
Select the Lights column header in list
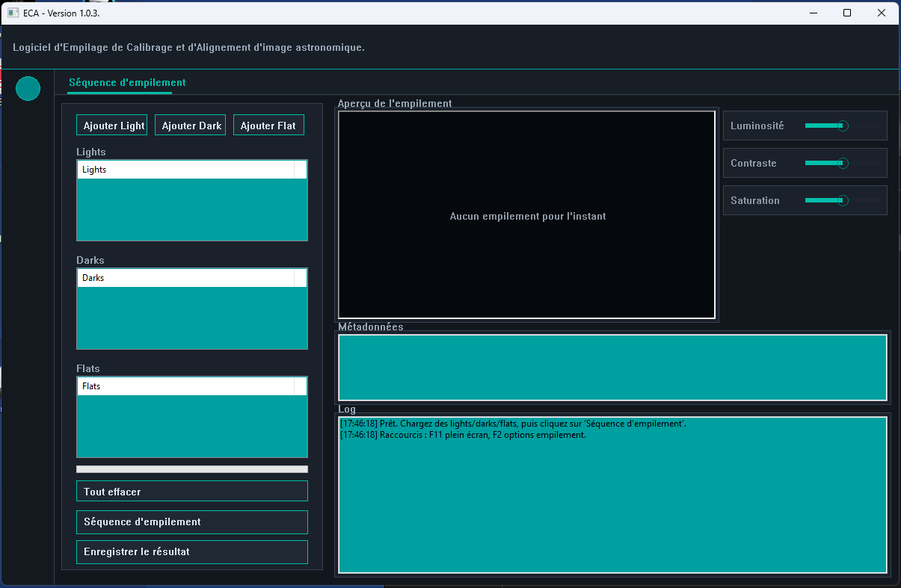(x=185, y=170)
